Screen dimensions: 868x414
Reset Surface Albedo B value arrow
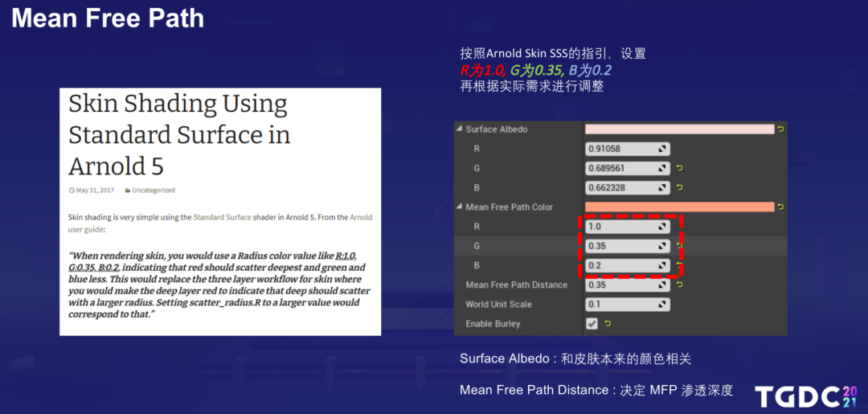[679, 187]
